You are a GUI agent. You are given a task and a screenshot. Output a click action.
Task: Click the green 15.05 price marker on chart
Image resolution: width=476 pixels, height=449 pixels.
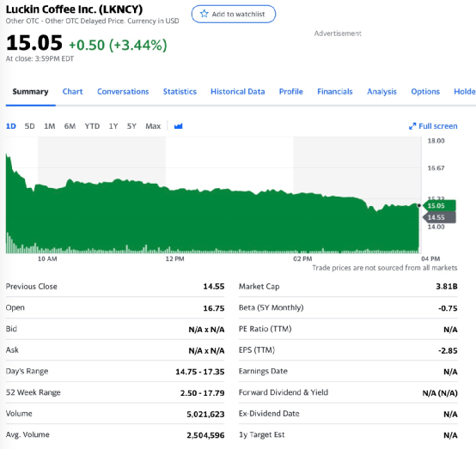coord(439,205)
